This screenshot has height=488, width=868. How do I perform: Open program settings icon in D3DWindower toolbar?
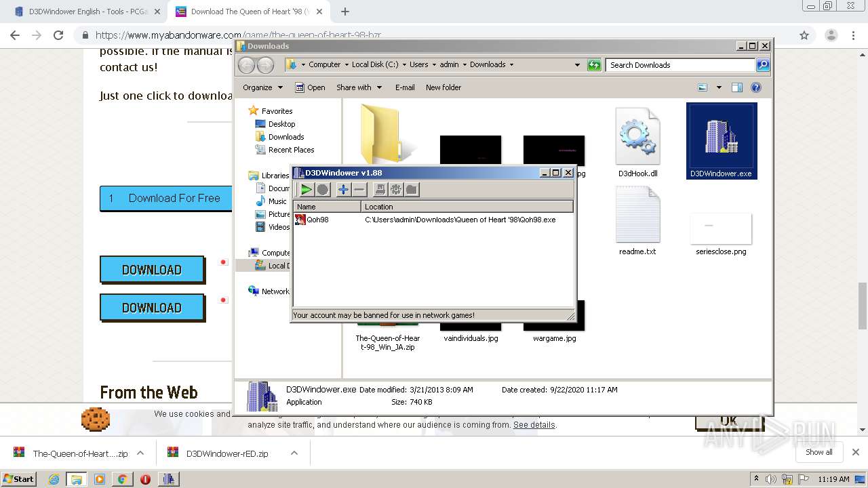pyautogui.click(x=380, y=190)
